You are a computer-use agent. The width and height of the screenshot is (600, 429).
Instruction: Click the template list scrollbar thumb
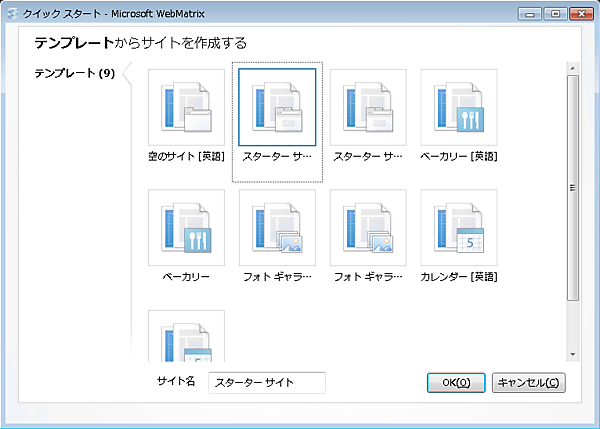(x=572, y=188)
